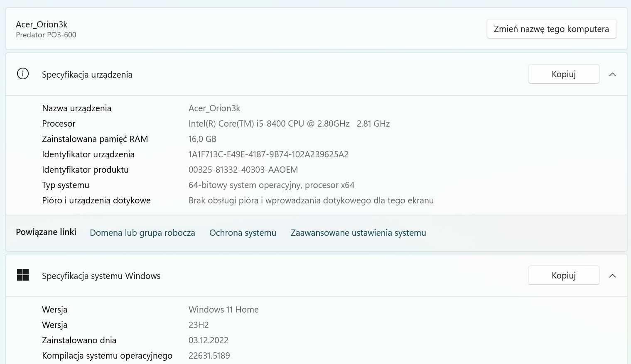Open the Zaawansowane ustawienia systemu link
631x364 pixels.
[x=358, y=233]
